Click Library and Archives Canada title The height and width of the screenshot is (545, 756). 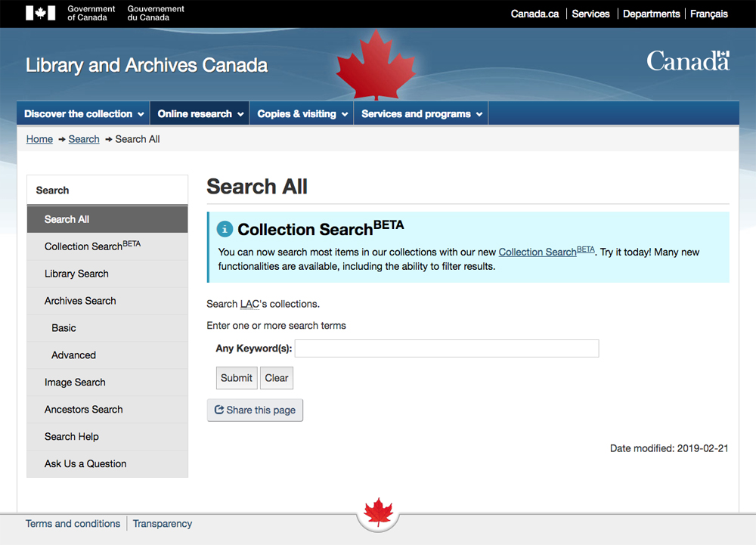coord(147,66)
